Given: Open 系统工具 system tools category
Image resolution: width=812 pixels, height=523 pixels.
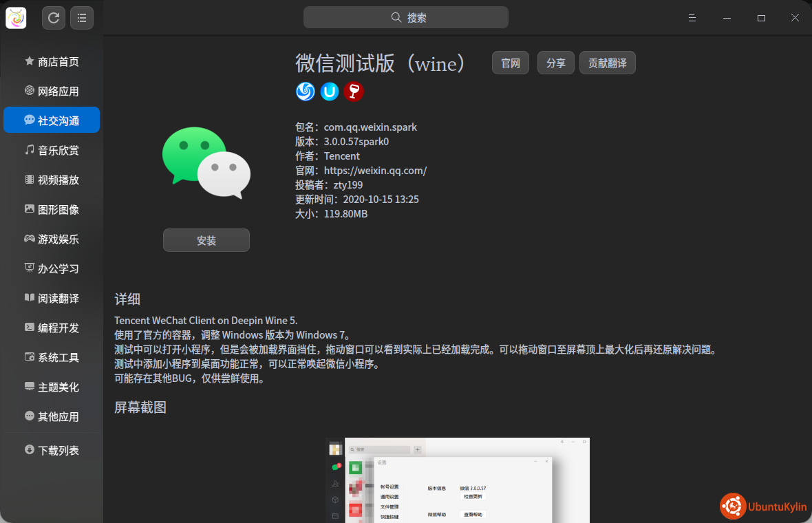Looking at the screenshot, I should click(52, 358).
